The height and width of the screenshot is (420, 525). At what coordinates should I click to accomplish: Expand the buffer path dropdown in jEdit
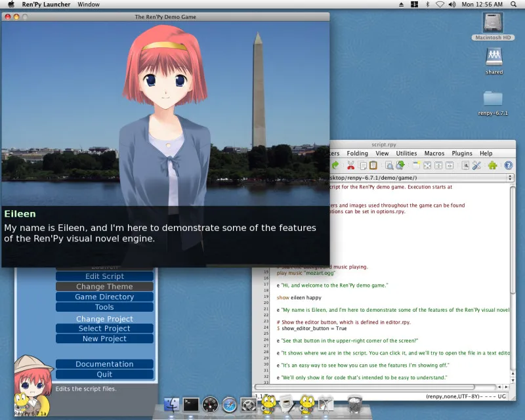click(x=509, y=177)
